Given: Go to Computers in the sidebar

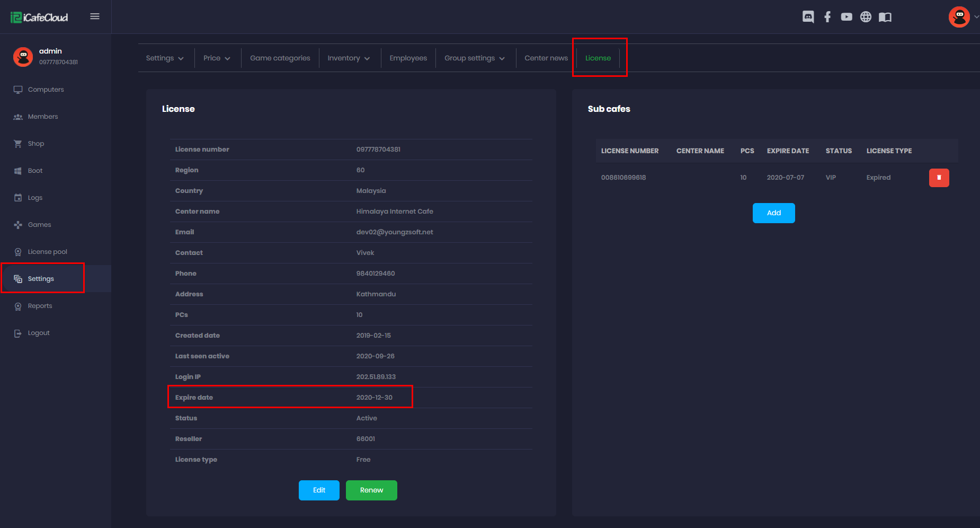Looking at the screenshot, I should coord(46,90).
